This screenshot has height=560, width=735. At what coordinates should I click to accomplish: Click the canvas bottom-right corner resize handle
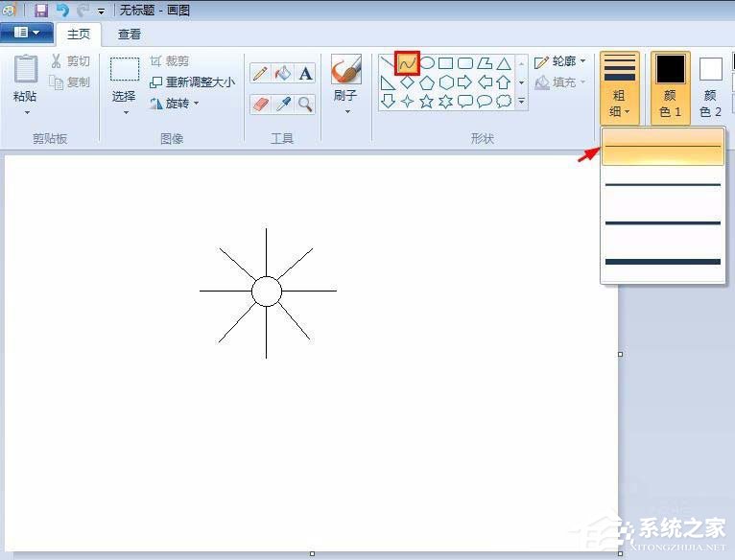click(620, 554)
